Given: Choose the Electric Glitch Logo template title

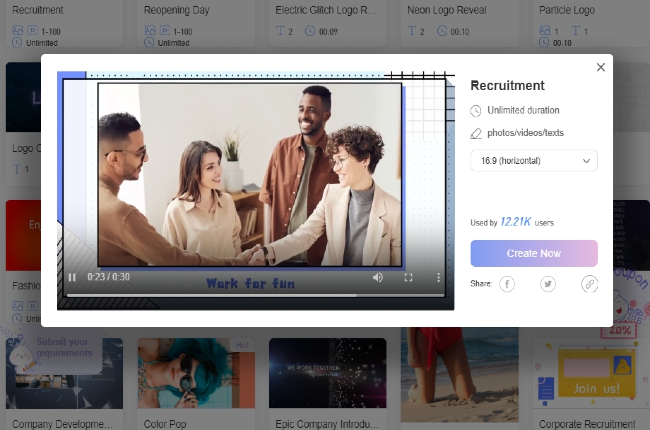Looking at the screenshot, I should tap(325, 9).
